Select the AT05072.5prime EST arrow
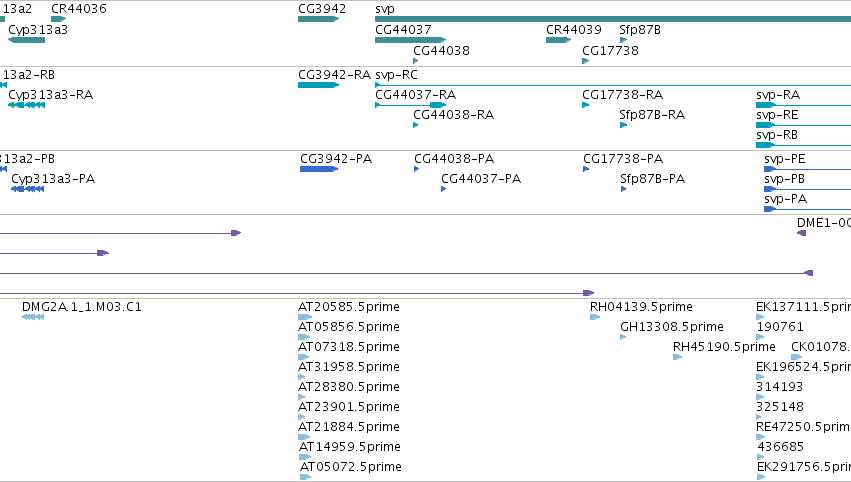Image resolution: width=851 pixels, height=482 pixels. point(306,477)
